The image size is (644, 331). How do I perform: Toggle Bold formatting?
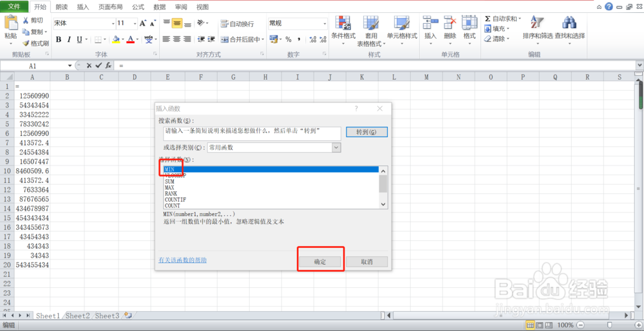coord(59,39)
